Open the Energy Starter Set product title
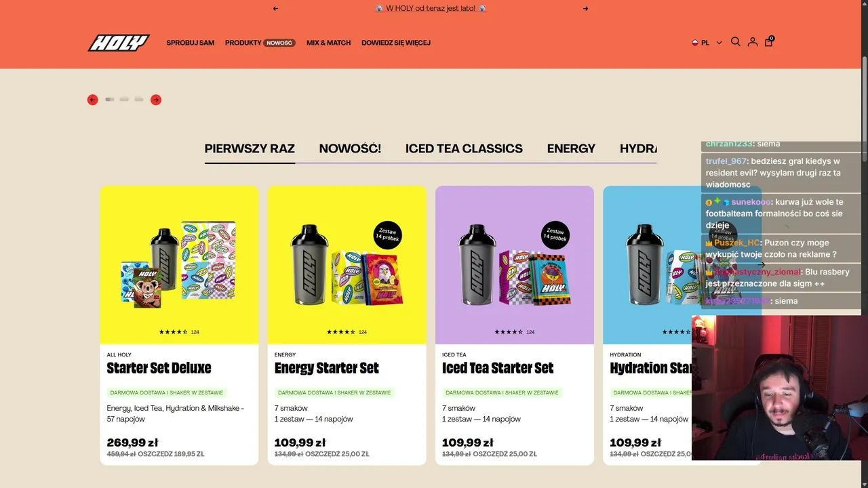The image size is (868, 488). click(327, 368)
